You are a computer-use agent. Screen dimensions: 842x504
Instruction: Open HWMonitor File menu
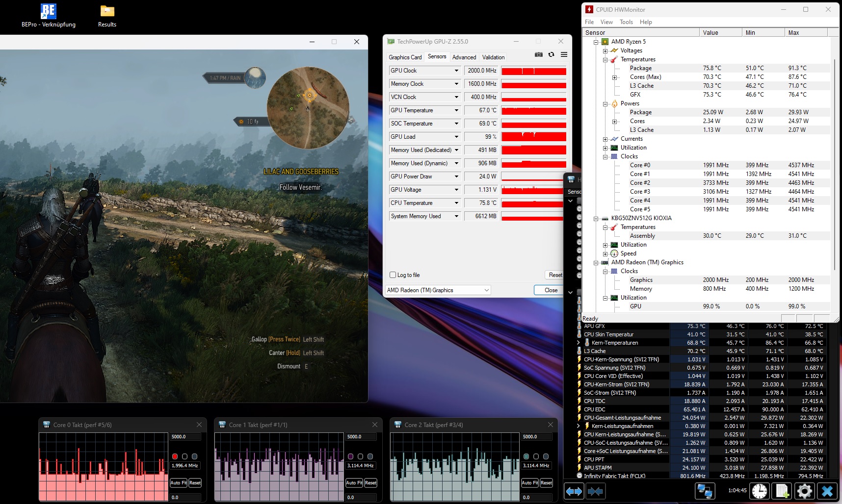pyautogui.click(x=589, y=22)
